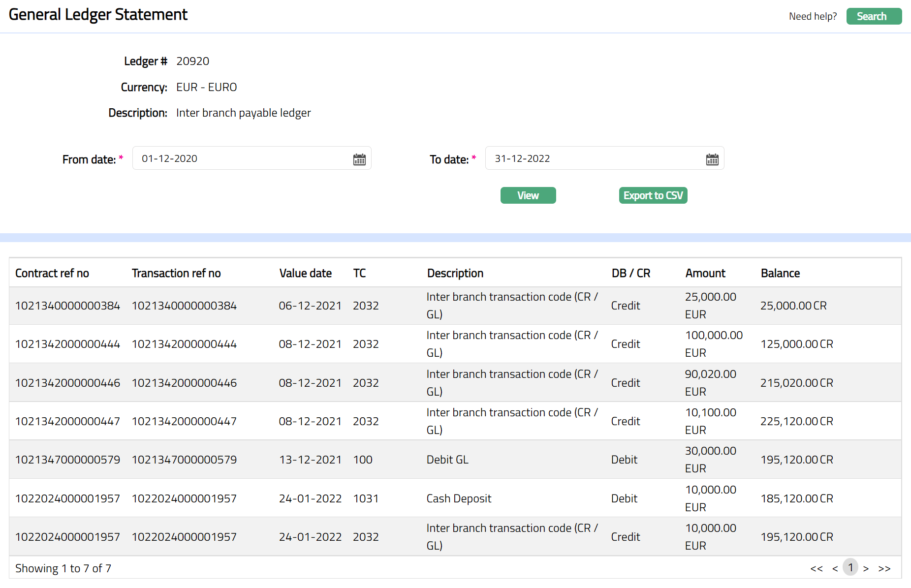Focus the To date input field
This screenshot has height=588, width=911.
[x=593, y=158]
